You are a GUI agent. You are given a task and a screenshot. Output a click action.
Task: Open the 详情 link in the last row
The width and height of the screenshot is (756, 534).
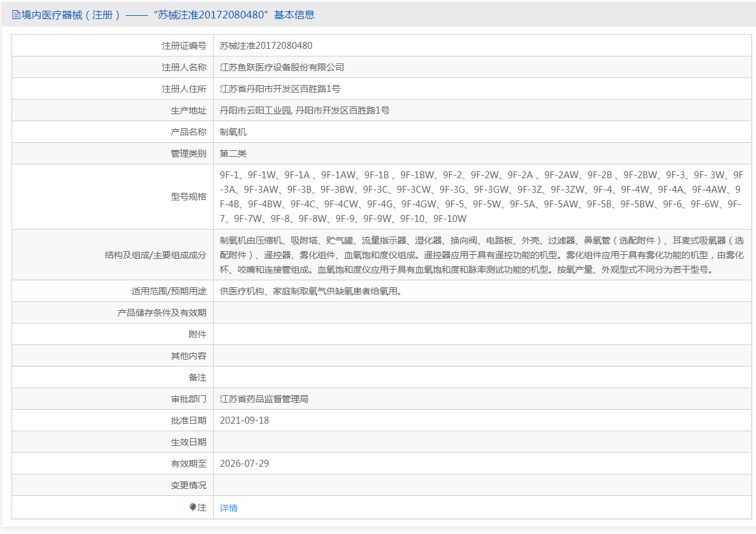[x=228, y=508]
